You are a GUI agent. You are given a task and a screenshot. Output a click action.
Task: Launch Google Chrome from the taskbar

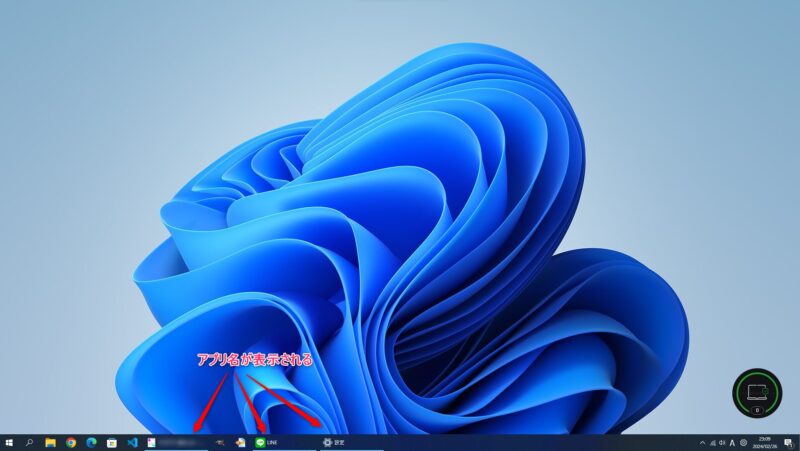[x=71, y=441]
